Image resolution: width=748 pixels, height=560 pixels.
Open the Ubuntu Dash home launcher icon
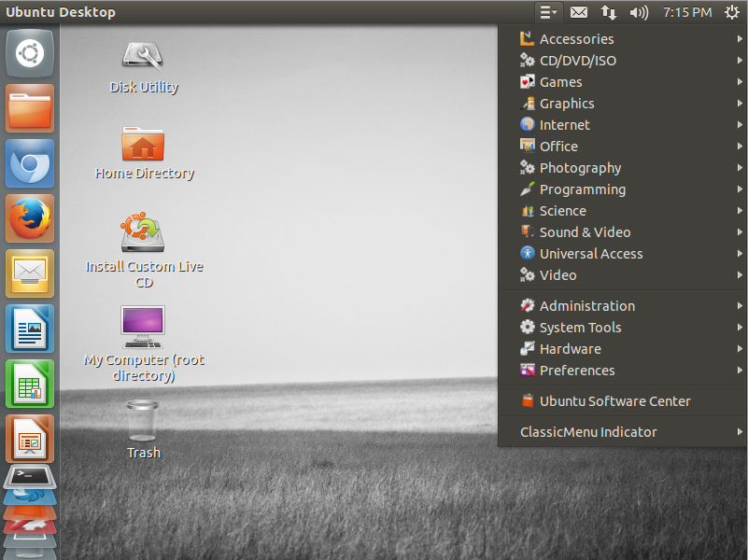pos(30,53)
